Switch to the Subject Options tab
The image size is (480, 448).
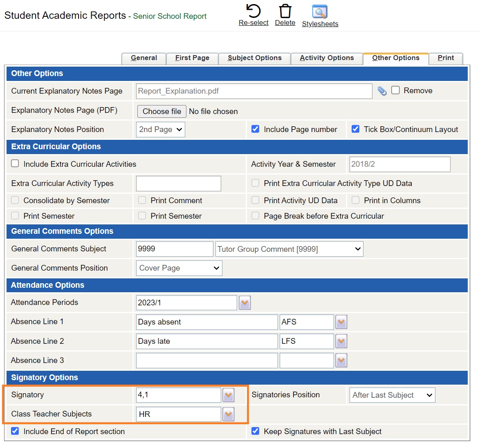[254, 58]
